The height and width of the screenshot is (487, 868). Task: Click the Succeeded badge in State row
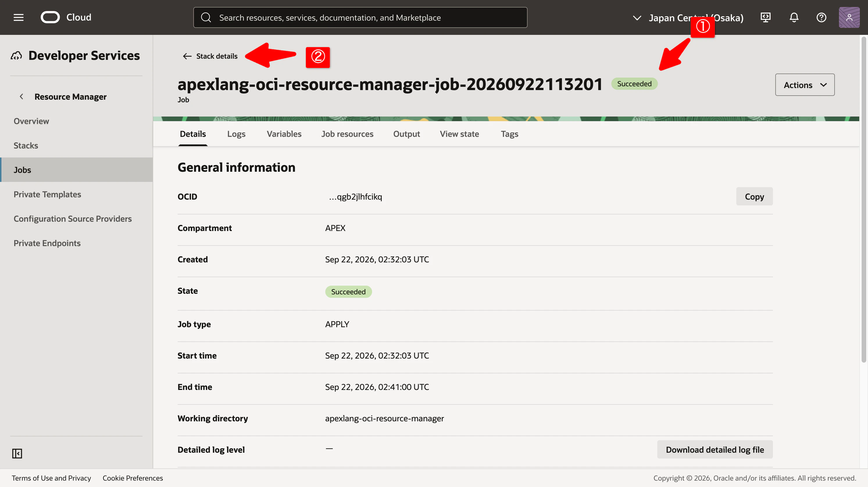click(x=348, y=292)
